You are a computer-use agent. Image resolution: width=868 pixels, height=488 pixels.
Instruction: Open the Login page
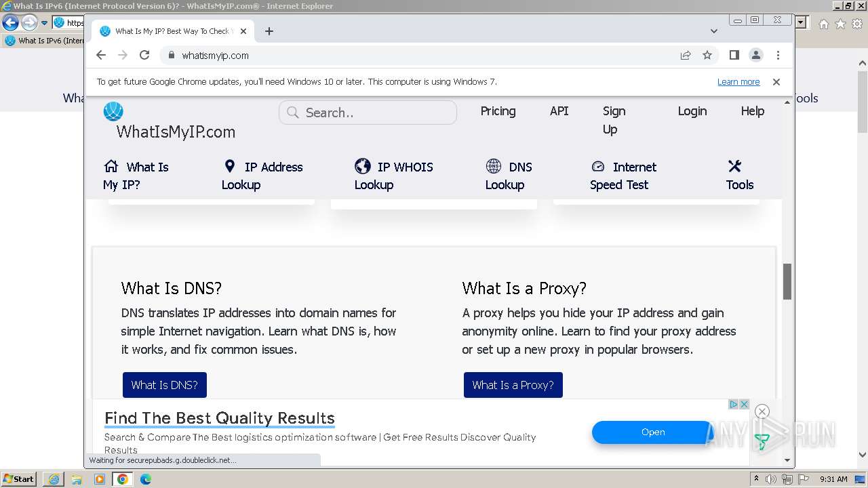692,111
